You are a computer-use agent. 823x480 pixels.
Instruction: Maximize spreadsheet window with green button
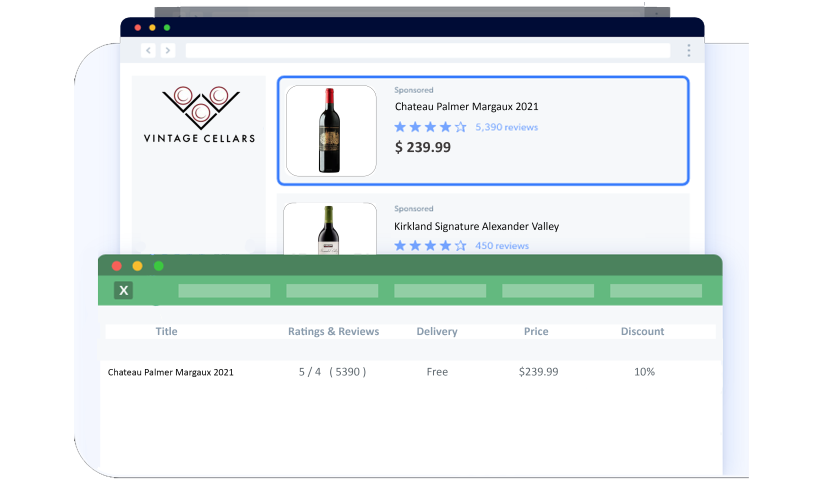[x=159, y=266]
